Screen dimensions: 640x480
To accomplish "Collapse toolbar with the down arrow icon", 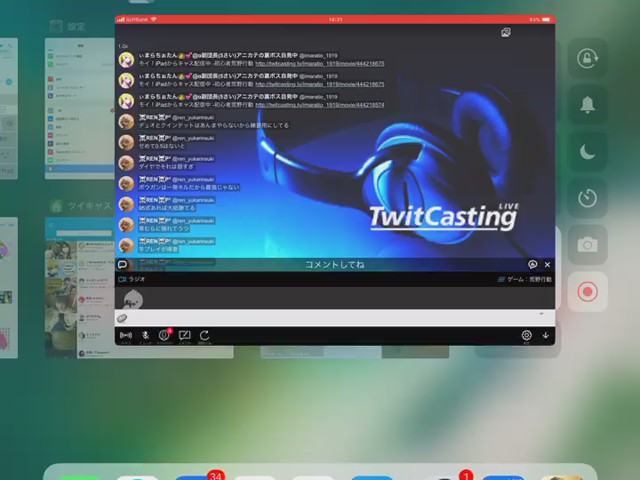I will 546,335.
